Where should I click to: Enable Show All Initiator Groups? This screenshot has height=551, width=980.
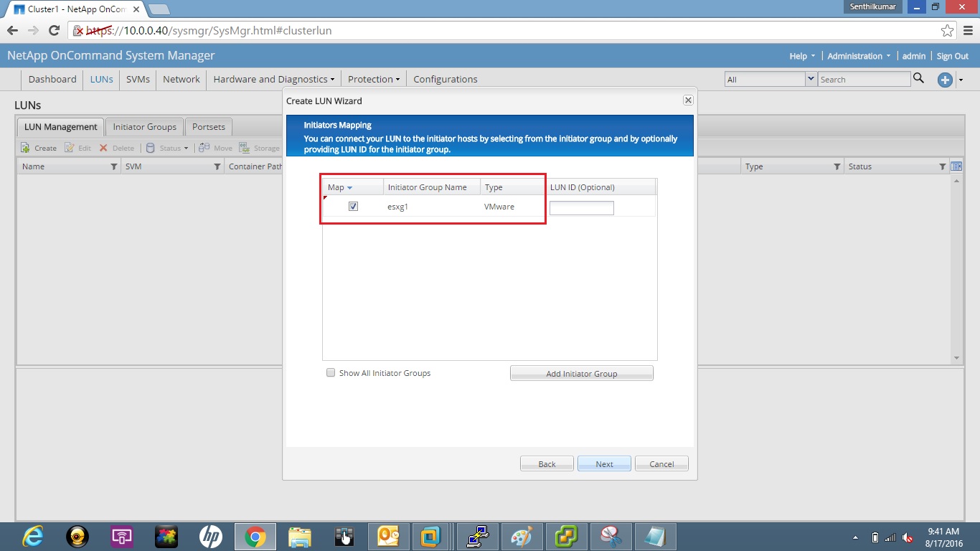point(331,372)
